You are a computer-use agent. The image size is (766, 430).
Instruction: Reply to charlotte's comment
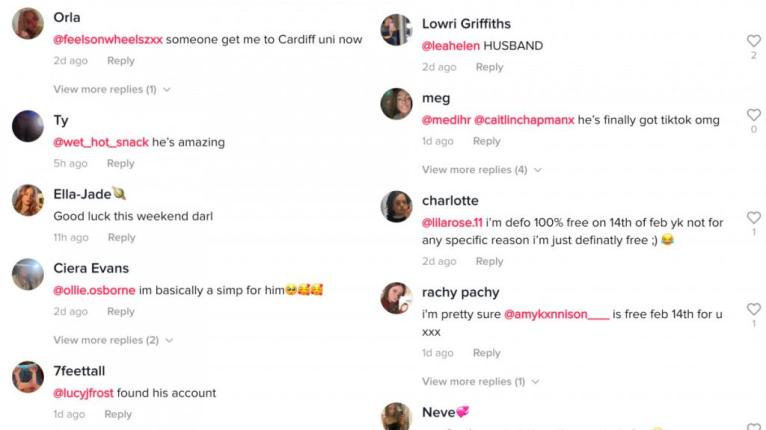coord(489,261)
